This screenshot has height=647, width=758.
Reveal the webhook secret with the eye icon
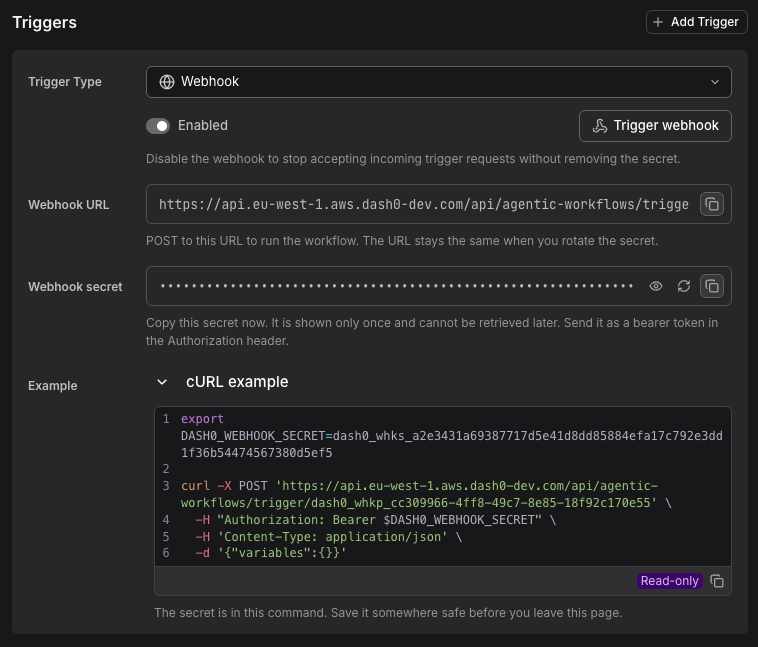click(x=656, y=286)
